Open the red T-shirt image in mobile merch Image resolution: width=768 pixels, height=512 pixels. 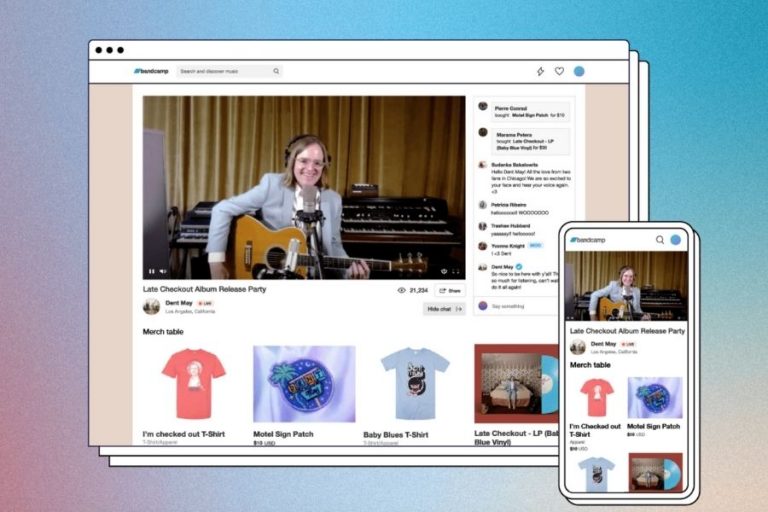597,398
